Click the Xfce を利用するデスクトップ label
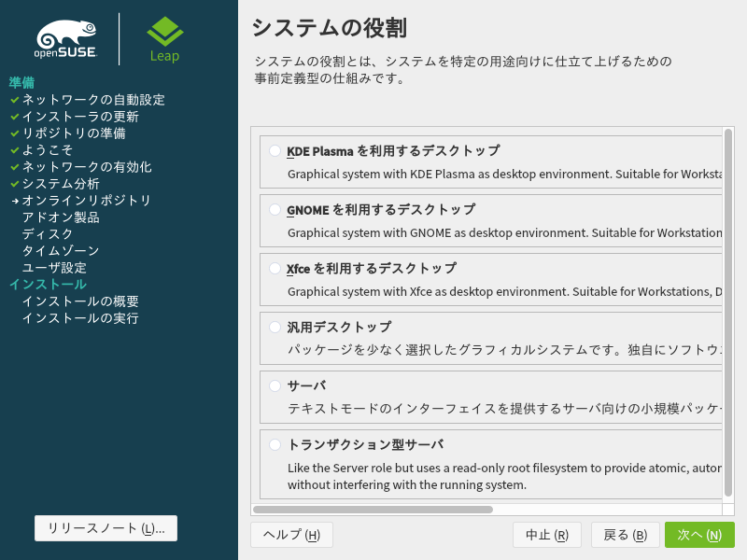Screen dimensions: 747x560 (371, 268)
